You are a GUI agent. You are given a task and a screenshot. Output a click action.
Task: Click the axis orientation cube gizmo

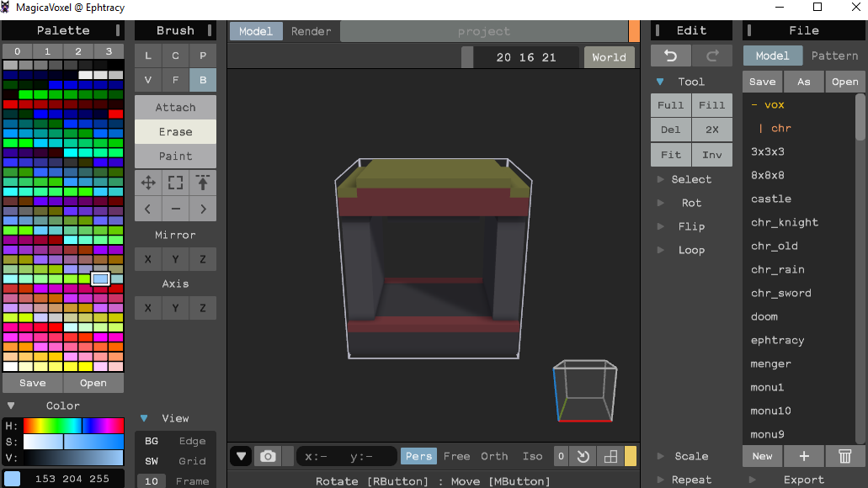[584, 390]
